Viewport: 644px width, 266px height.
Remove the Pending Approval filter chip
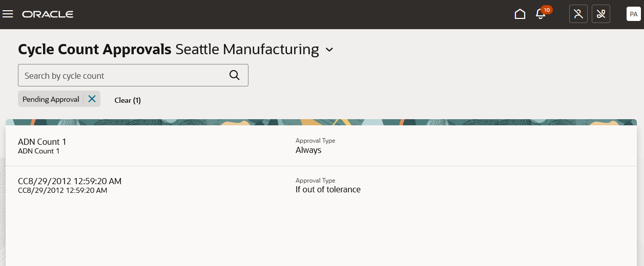(92, 99)
